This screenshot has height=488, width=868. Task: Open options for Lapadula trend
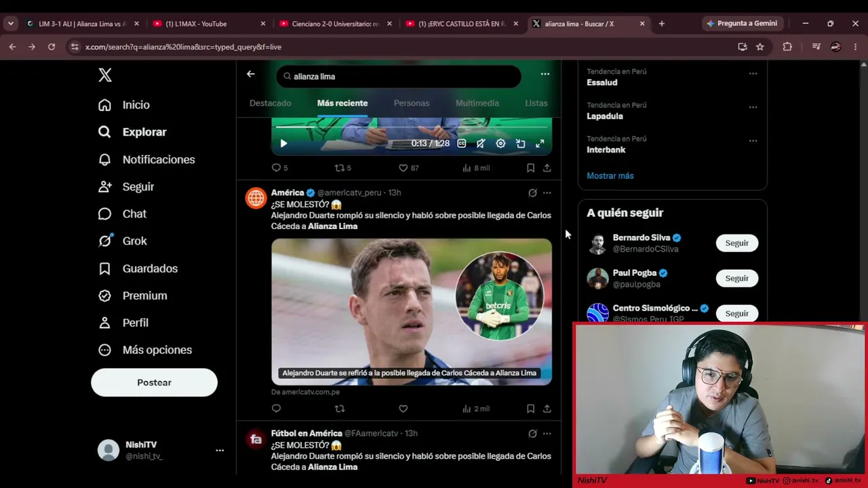tap(753, 107)
